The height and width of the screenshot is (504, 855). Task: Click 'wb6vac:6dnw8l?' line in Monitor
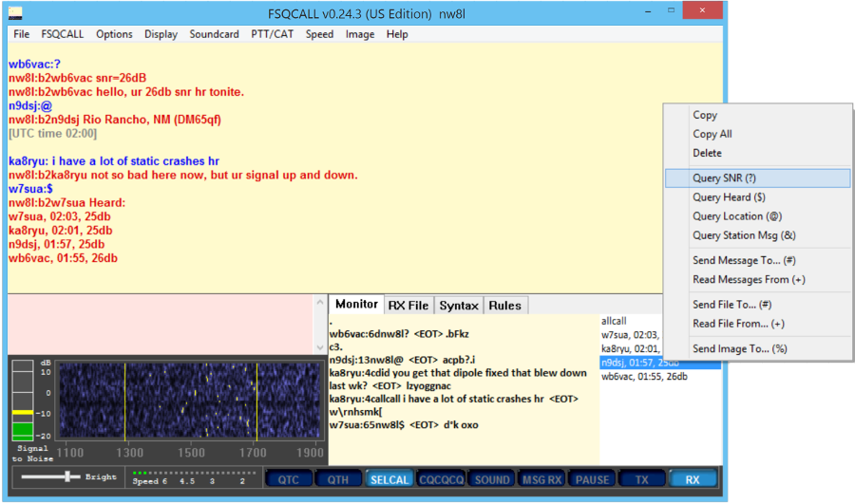pyautogui.click(x=399, y=334)
